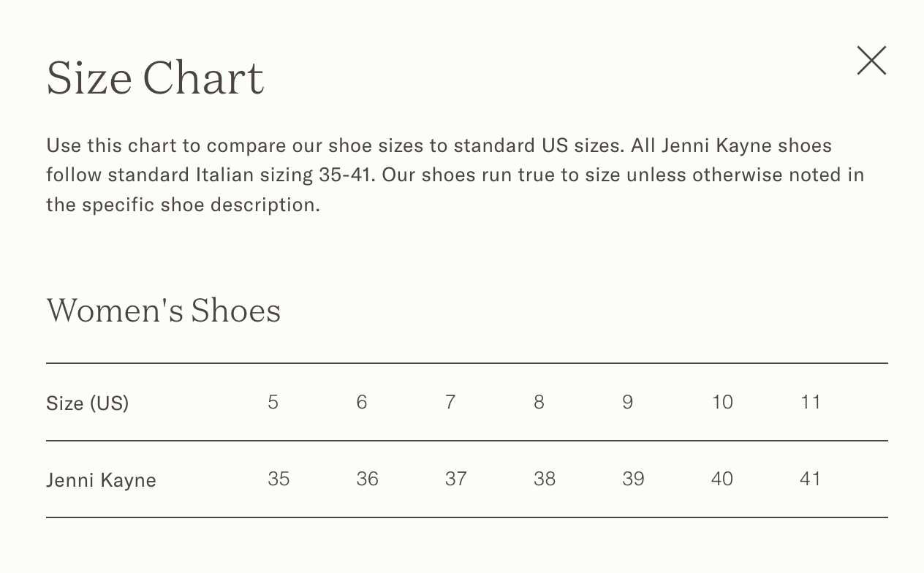Screen dimensions: 924x573
Task: Click the Size (US) row label
Action: point(88,403)
